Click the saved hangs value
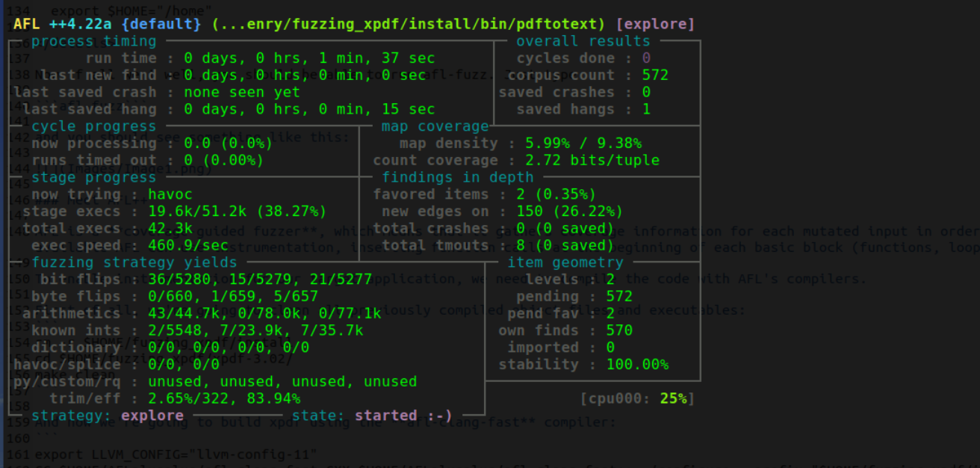The width and height of the screenshot is (980, 468). (x=646, y=109)
